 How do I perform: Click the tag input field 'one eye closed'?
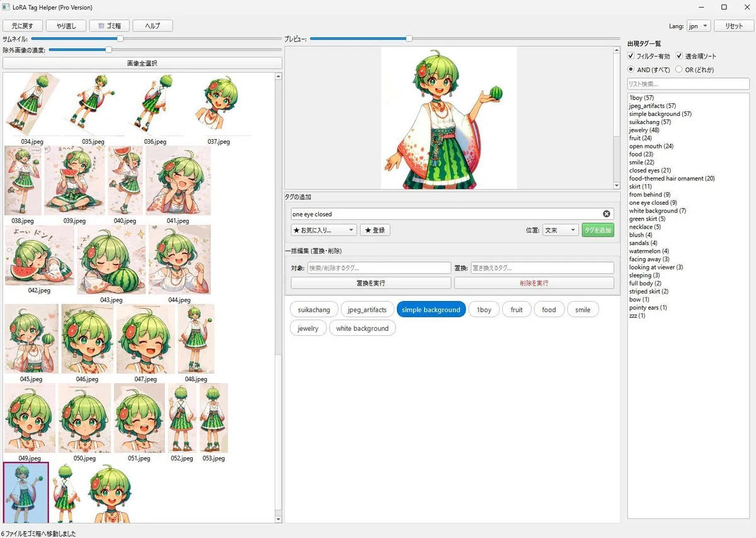pyautogui.click(x=452, y=214)
